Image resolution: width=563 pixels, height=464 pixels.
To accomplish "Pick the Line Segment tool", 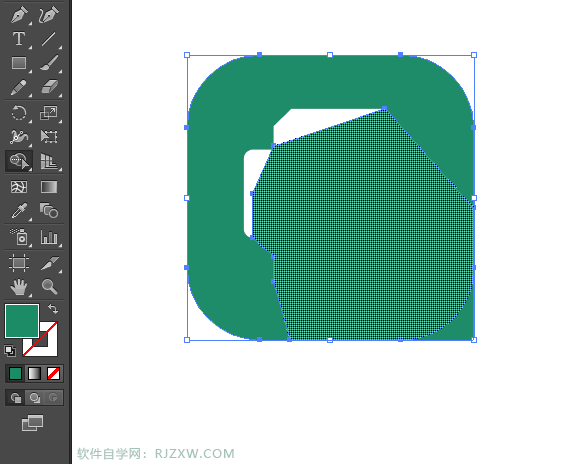I will [48, 39].
